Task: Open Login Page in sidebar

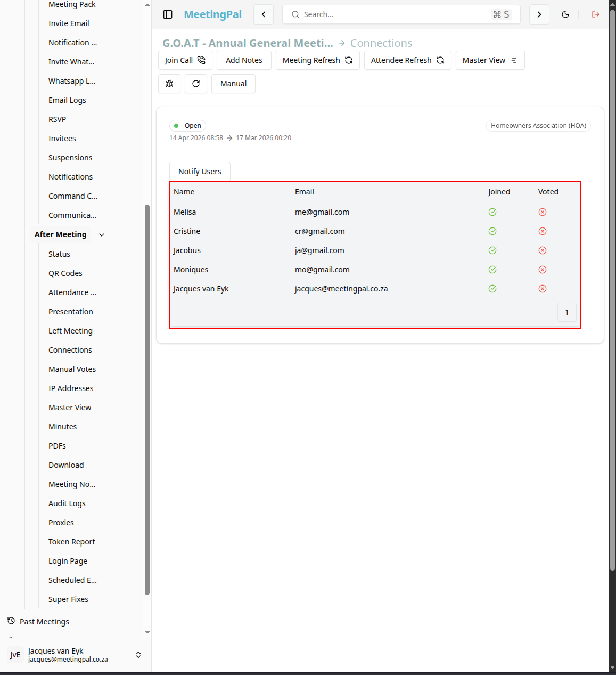Action: point(68,561)
